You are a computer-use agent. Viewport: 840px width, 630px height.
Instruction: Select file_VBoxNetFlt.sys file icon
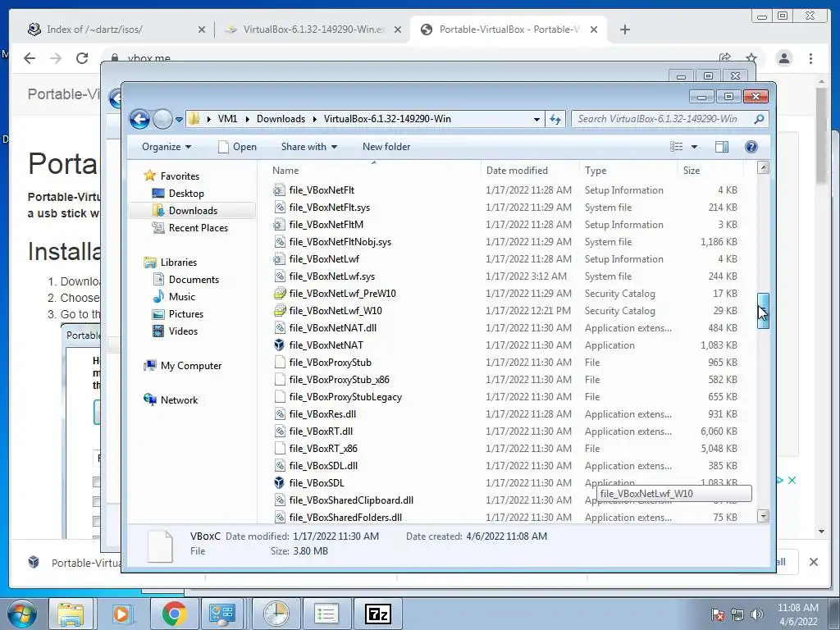[279, 208]
